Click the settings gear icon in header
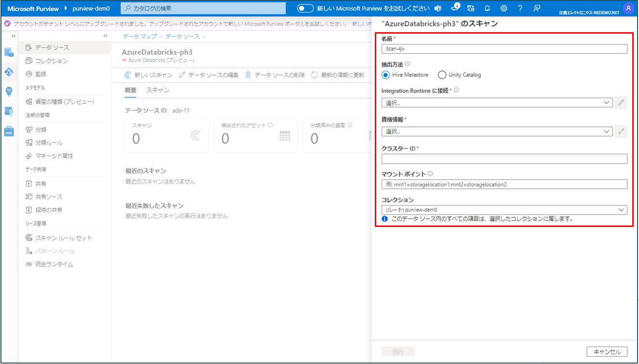Viewport: 639px width, 364px height. click(x=503, y=8)
